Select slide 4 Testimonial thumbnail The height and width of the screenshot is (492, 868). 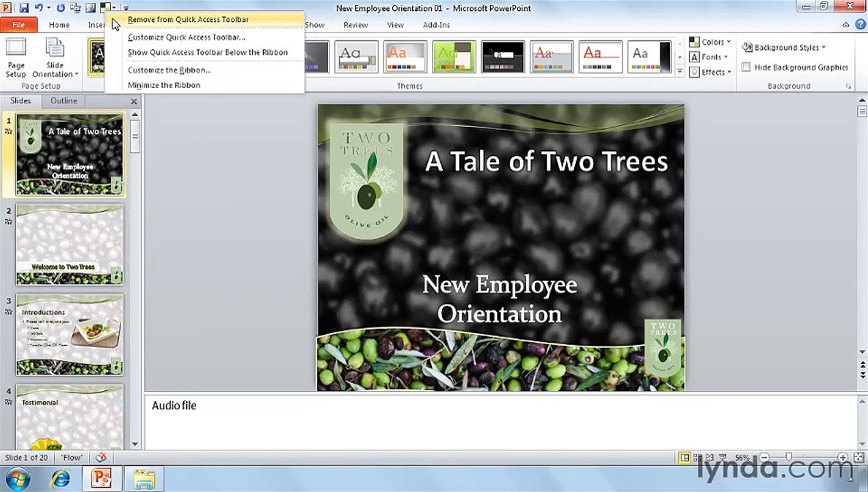pos(70,416)
